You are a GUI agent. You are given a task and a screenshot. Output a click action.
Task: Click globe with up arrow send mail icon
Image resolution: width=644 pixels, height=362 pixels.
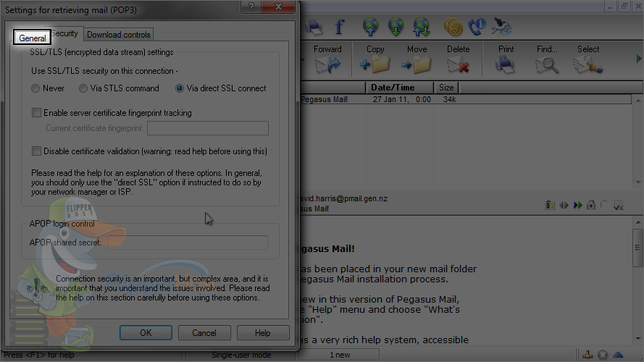coord(370,27)
